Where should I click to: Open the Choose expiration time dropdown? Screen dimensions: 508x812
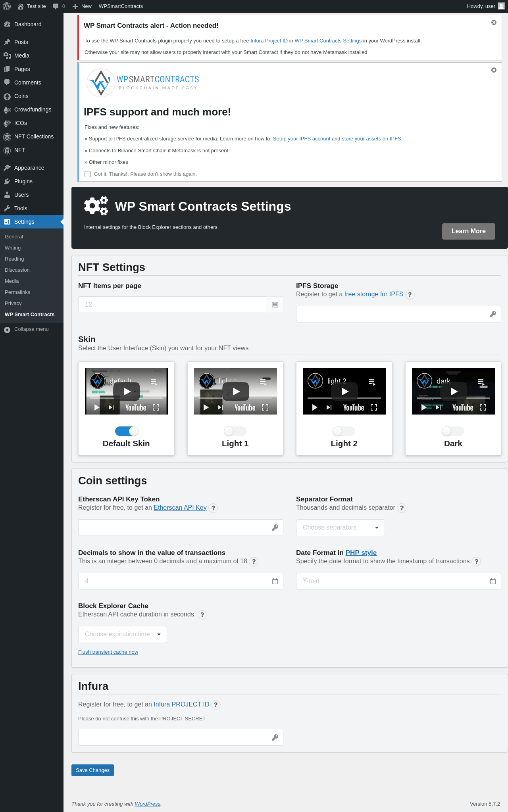[x=123, y=634]
